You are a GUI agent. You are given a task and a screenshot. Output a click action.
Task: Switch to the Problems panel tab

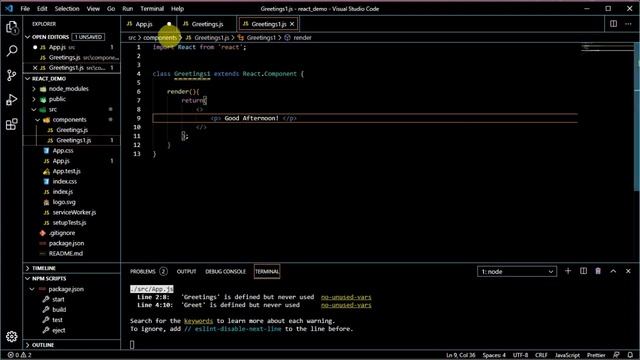click(149, 271)
